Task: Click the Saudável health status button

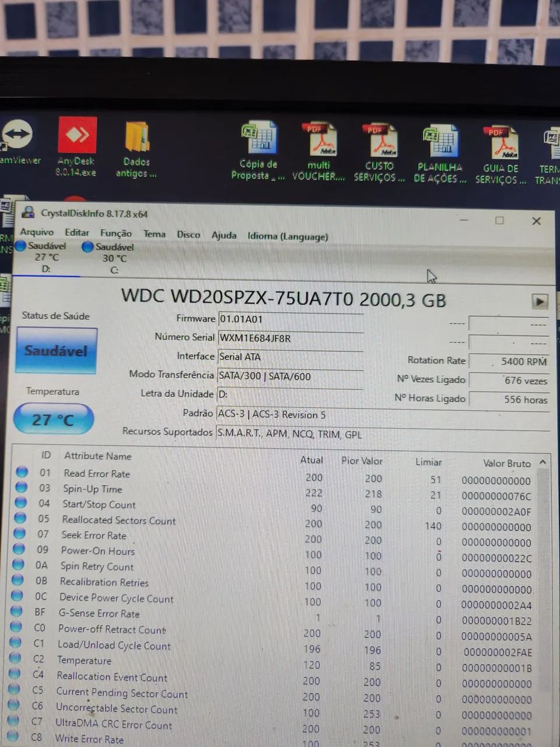Action: coord(57,350)
